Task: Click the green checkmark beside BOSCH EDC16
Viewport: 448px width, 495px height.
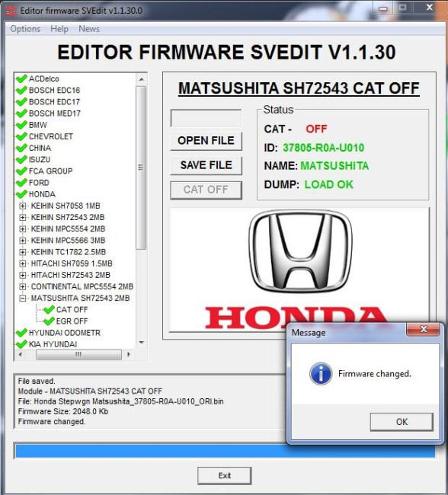Action: click(21, 91)
